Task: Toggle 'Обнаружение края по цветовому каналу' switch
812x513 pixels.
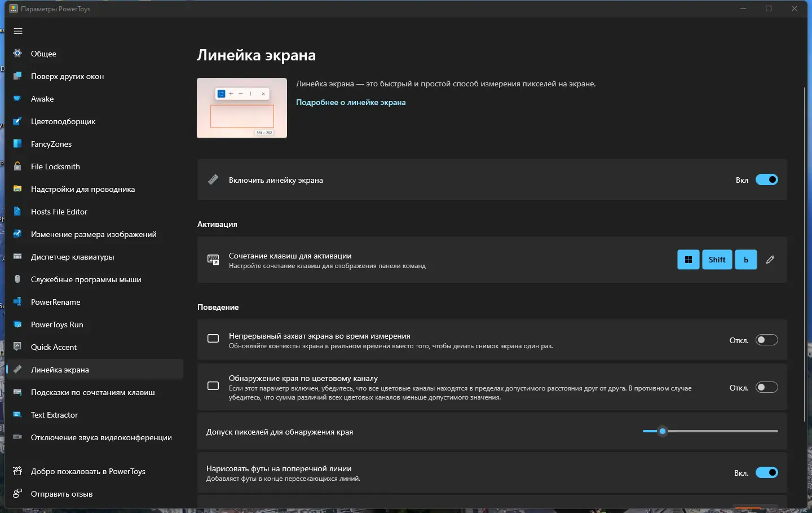Action: coord(766,387)
